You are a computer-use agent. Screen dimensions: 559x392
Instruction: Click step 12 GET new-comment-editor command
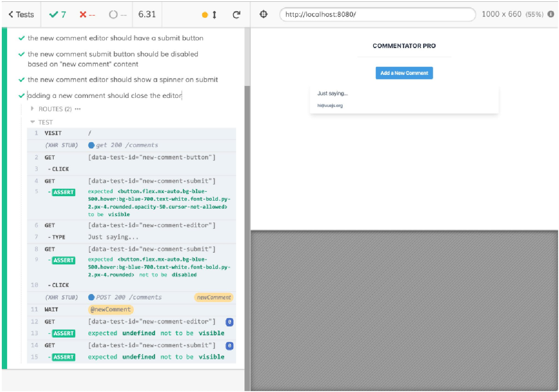[x=131, y=322]
